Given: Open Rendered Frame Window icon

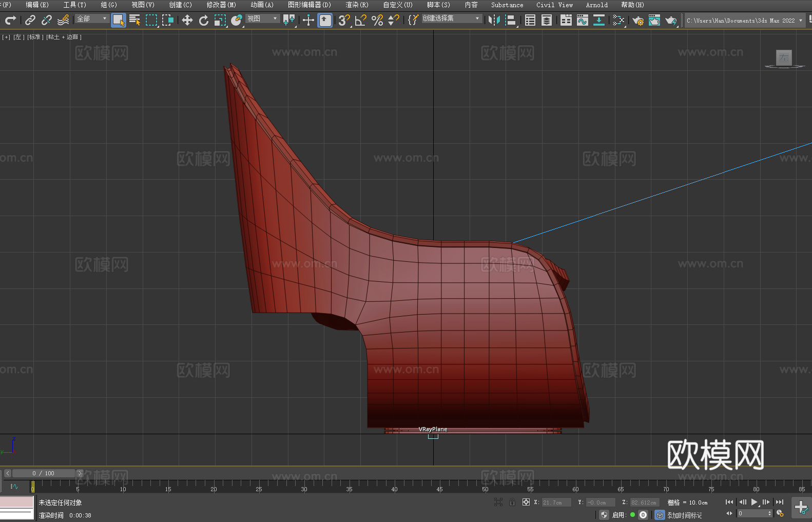Looking at the screenshot, I should point(654,20).
